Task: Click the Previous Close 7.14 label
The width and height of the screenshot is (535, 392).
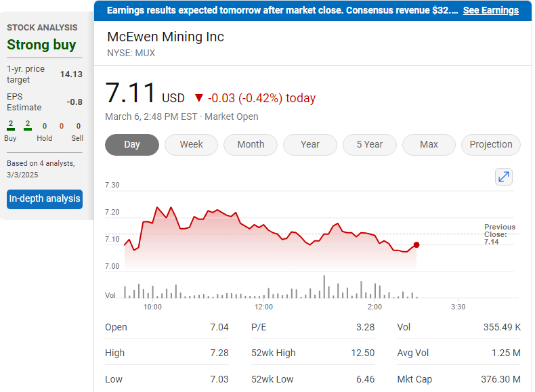Action: tap(499, 234)
